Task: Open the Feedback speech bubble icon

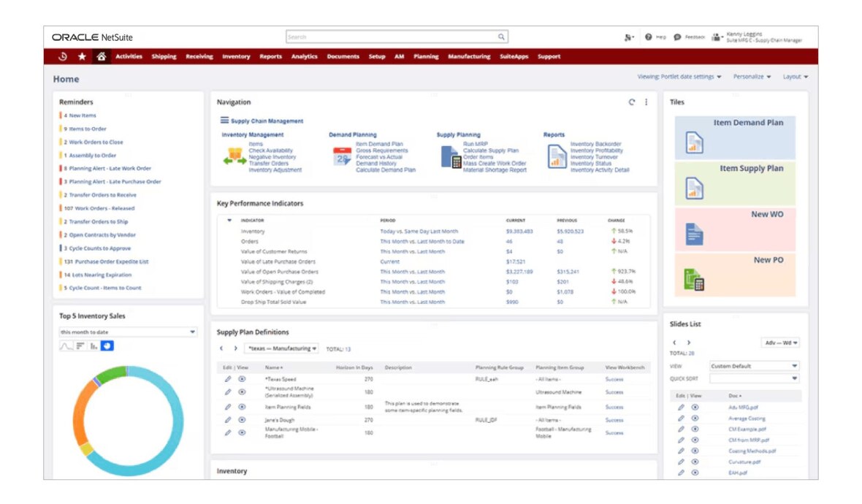Action: click(x=677, y=37)
